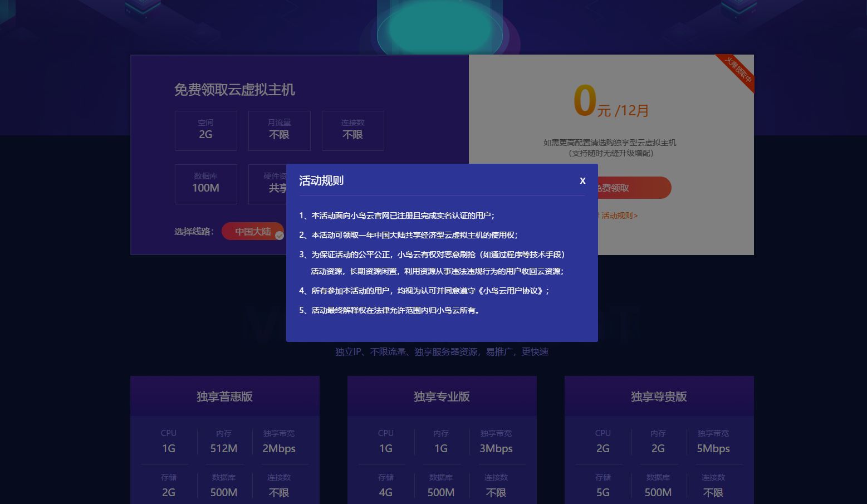Click the 数据库 500M cell in 独享专业版
867x504 pixels.
[x=441, y=486]
